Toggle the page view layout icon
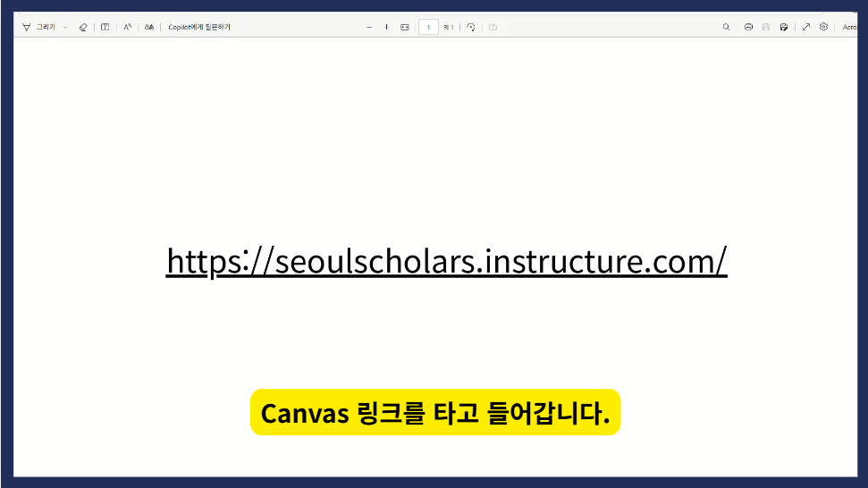This screenshot has width=868, height=488. 493,28
